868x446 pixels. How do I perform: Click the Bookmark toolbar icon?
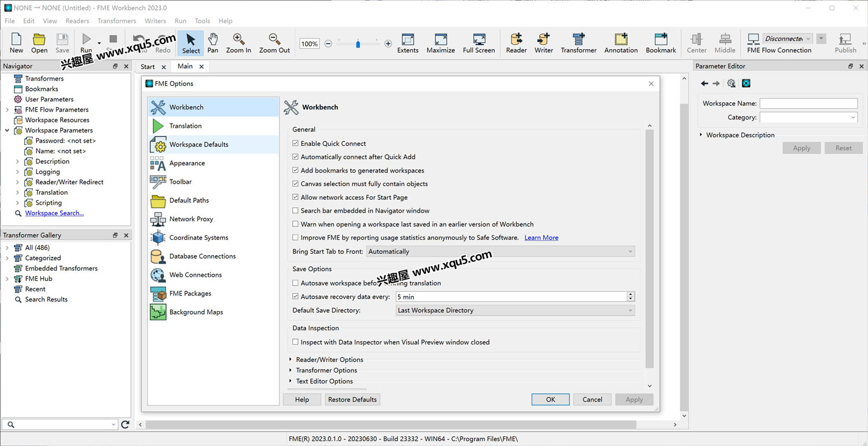[661, 39]
